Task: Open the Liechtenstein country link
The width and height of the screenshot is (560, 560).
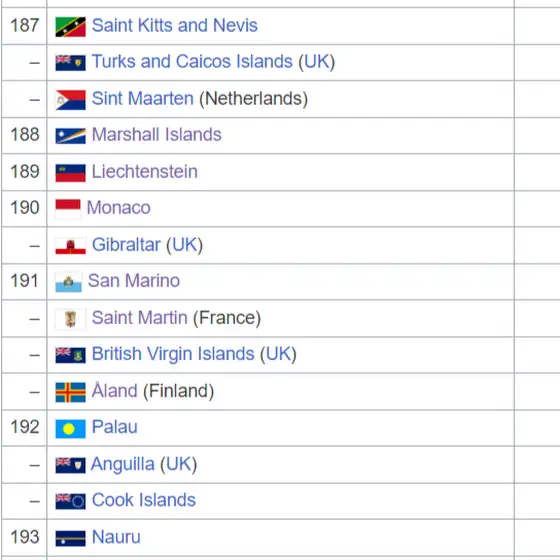Action: (x=145, y=171)
